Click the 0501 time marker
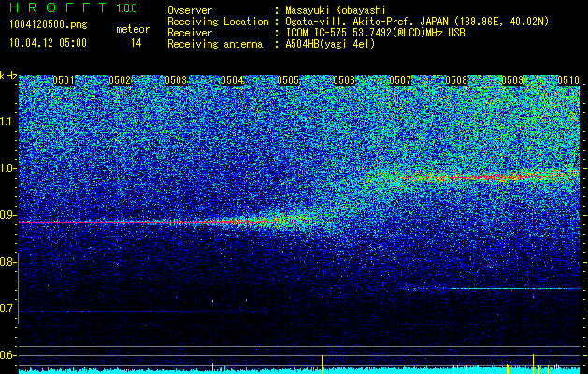The height and width of the screenshot is (374, 588). pyautogui.click(x=64, y=80)
